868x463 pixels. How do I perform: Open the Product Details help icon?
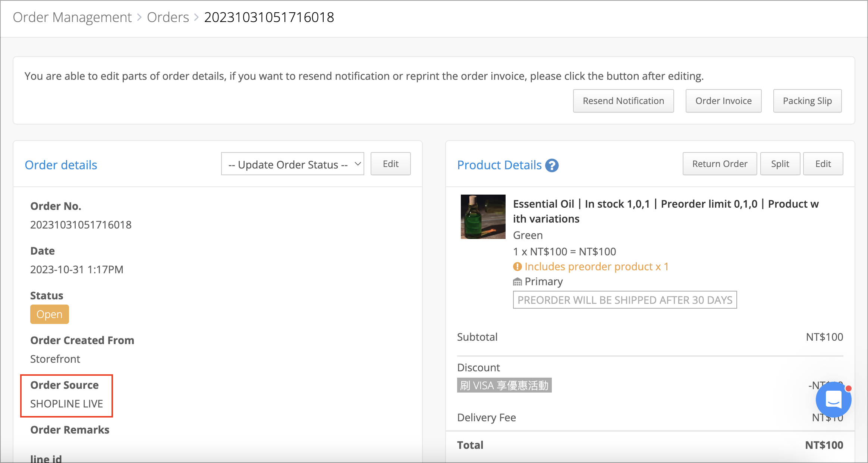tap(552, 165)
